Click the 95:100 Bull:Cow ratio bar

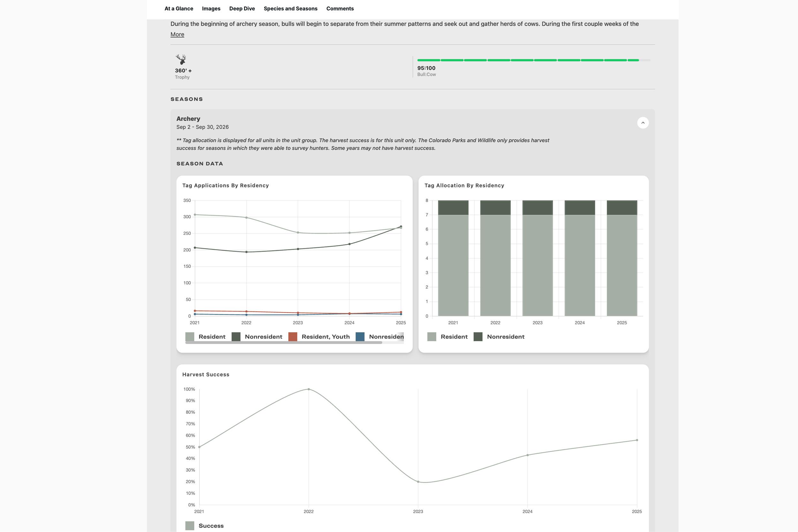point(534,60)
